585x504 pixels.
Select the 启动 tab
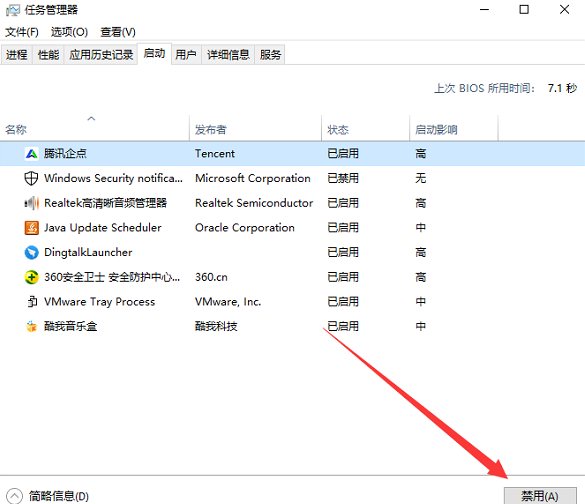154,54
